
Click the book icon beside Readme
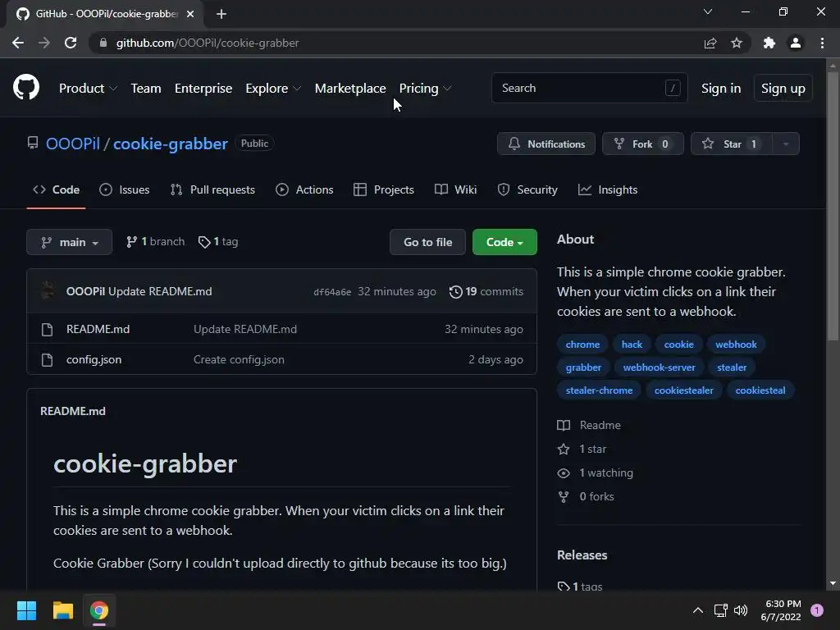click(564, 426)
